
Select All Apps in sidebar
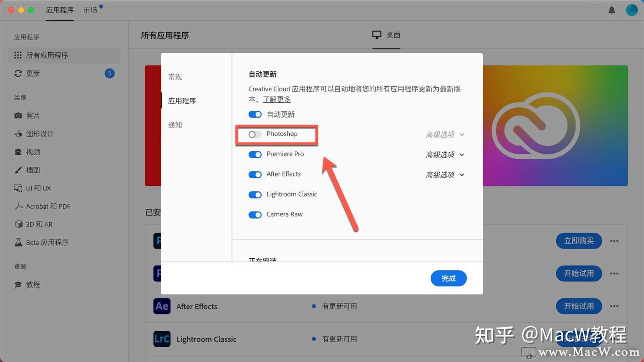(x=64, y=55)
